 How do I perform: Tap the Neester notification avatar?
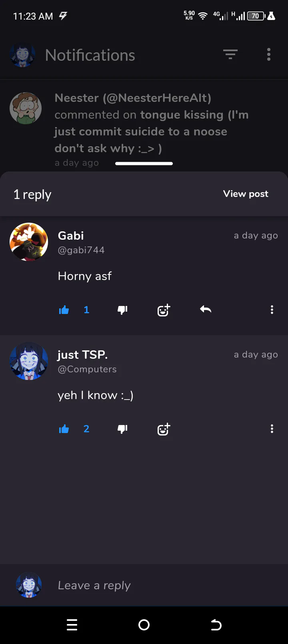click(x=26, y=108)
